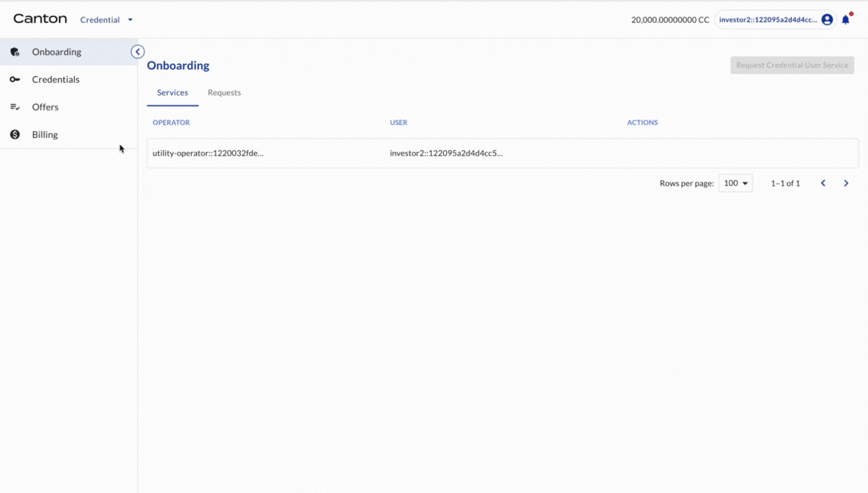Collapse the sidebar with the chevron button
The height and width of the screenshot is (493, 868).
tap(138, 52)
